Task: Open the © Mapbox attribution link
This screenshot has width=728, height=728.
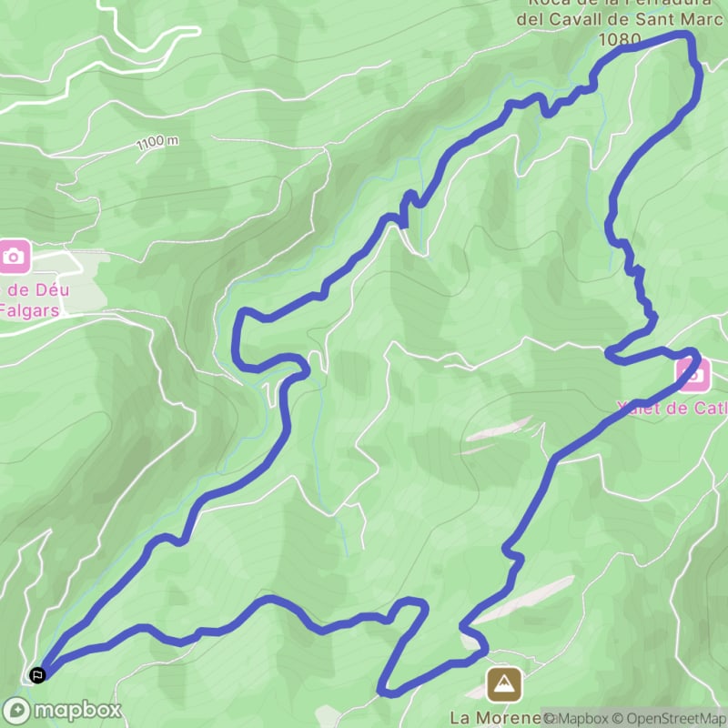Action: [577, 718]
